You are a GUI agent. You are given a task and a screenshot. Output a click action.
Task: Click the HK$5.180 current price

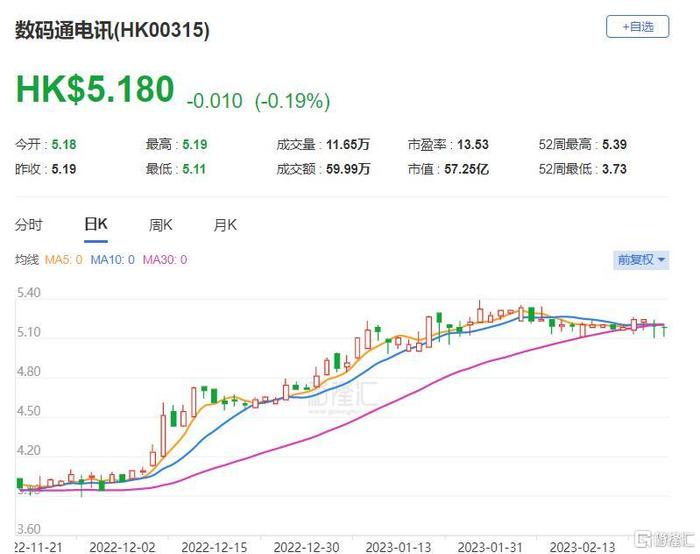click(x=95, y=89)
